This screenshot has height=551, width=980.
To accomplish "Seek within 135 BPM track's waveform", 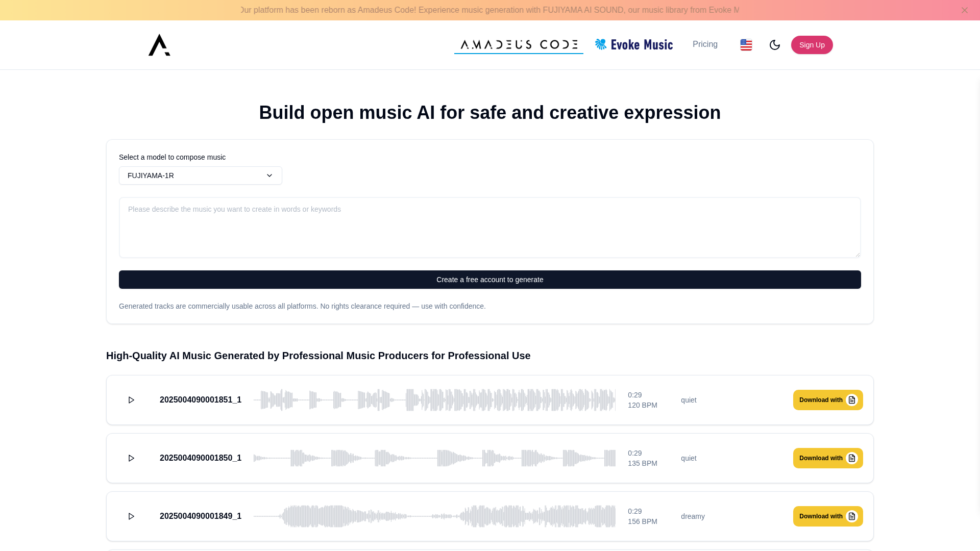I will pos(434,458).
